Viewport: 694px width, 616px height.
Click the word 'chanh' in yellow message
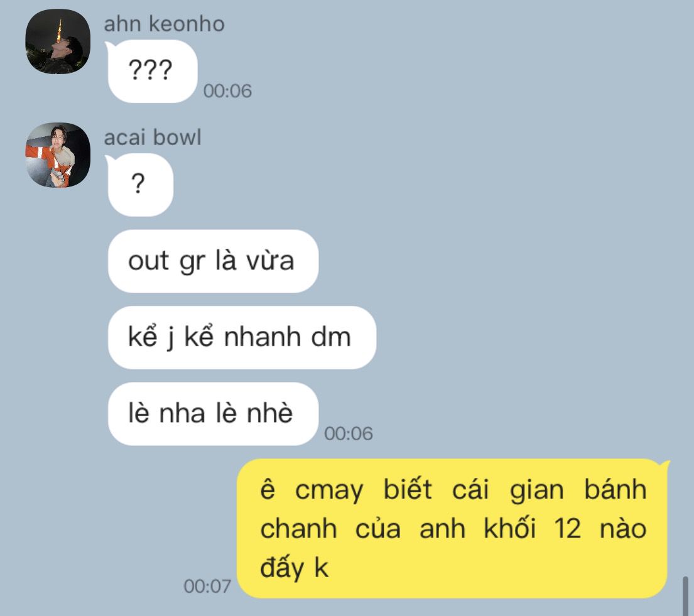[x=299, y=528]
